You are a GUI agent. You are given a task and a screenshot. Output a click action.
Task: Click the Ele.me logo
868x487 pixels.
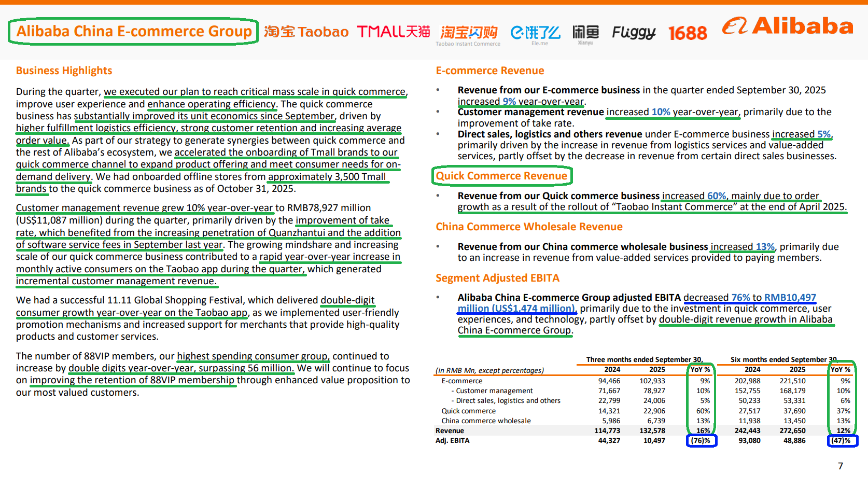pos(535,33)
